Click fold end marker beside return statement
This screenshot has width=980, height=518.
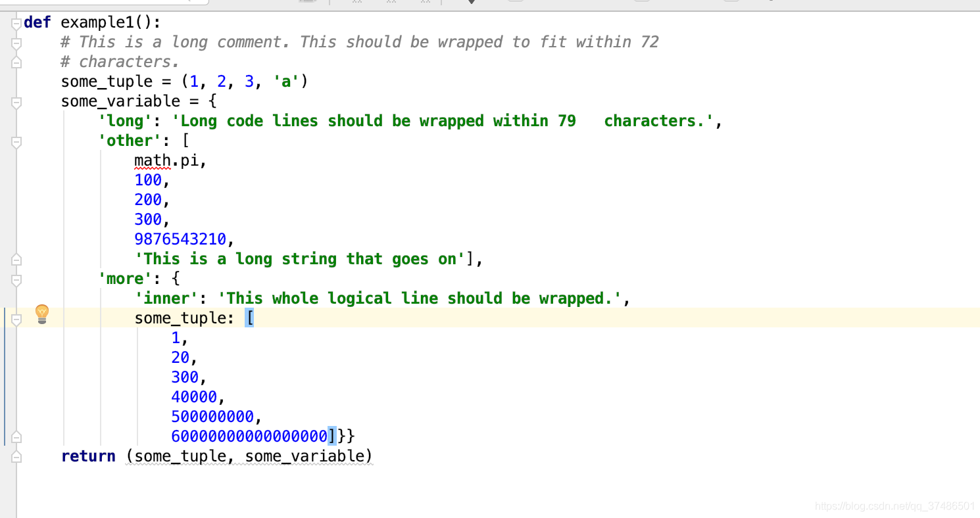(x=16, y=457)
